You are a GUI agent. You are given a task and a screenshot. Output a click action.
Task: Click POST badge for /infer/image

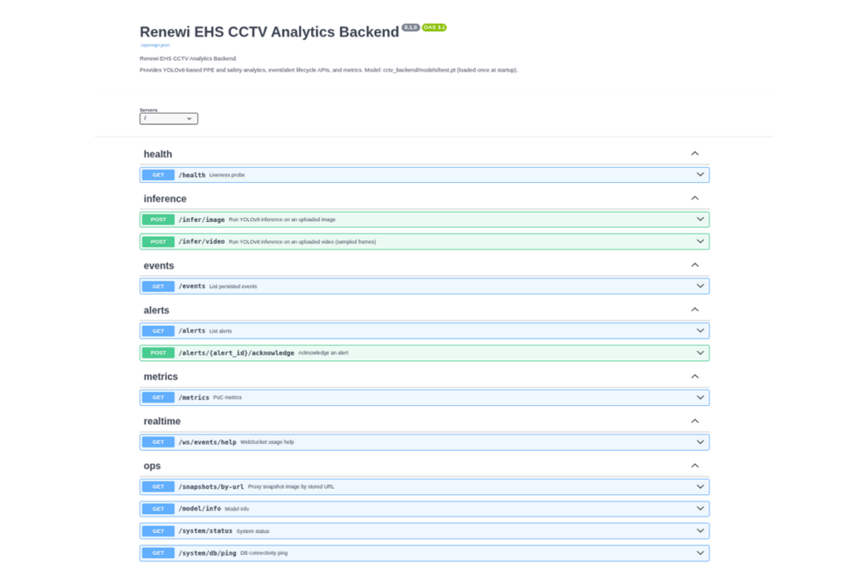[x=159, y=219]
